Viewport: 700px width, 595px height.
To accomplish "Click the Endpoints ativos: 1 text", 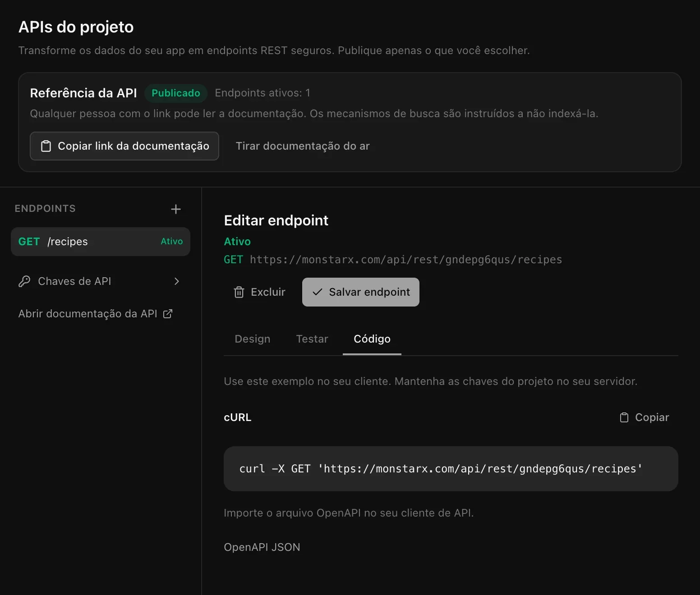I will coord(262,93).
